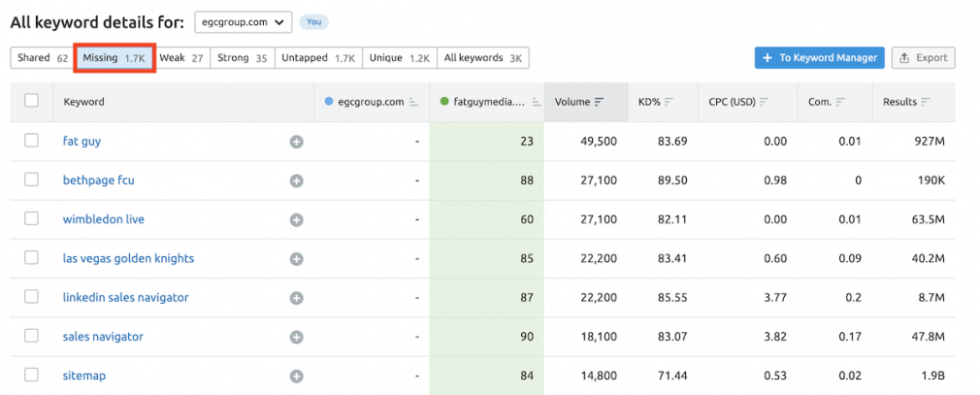The height and width of the screenshot is (395, 980).
Task: Sort by CPC (USD) sort icon
Action: coord(764,102)
